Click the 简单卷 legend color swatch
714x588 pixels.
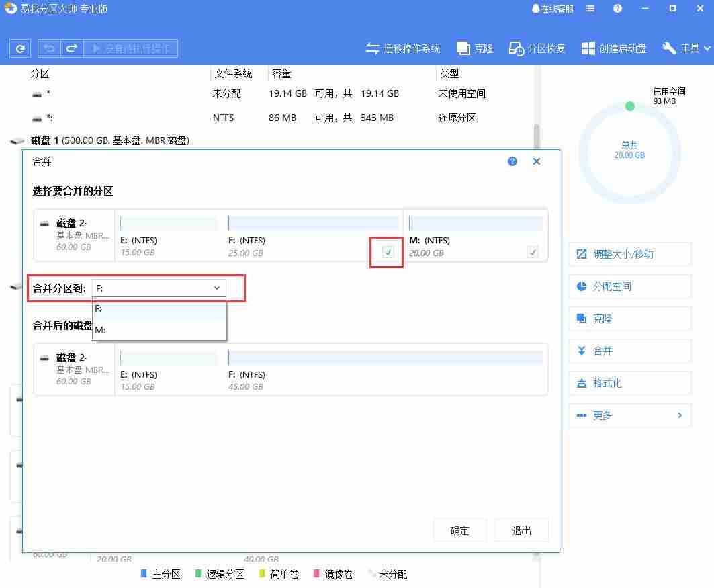(x=262, y=573)
